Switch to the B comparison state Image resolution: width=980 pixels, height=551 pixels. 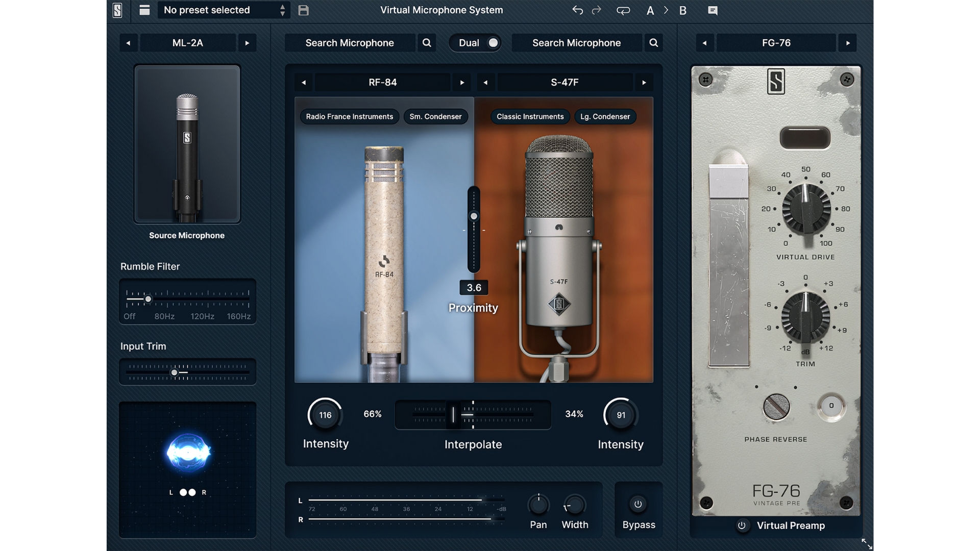tap(682, 11)
